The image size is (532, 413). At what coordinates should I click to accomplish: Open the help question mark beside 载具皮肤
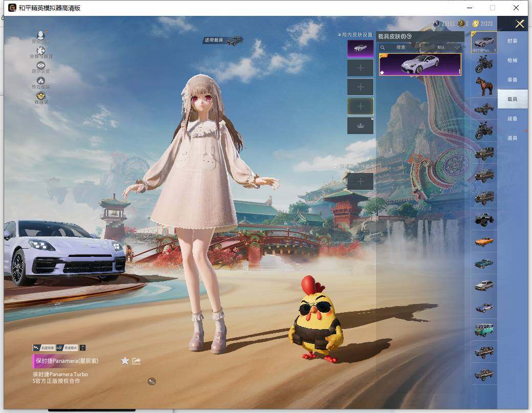pos(409,36)
